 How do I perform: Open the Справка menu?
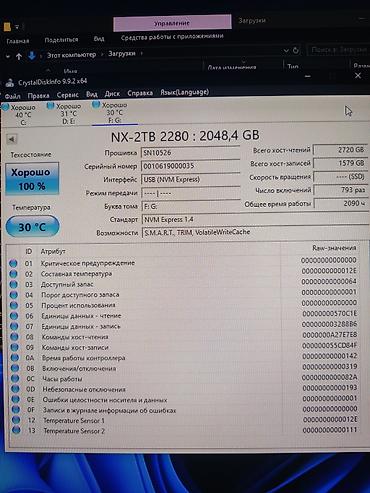(140, 93)
